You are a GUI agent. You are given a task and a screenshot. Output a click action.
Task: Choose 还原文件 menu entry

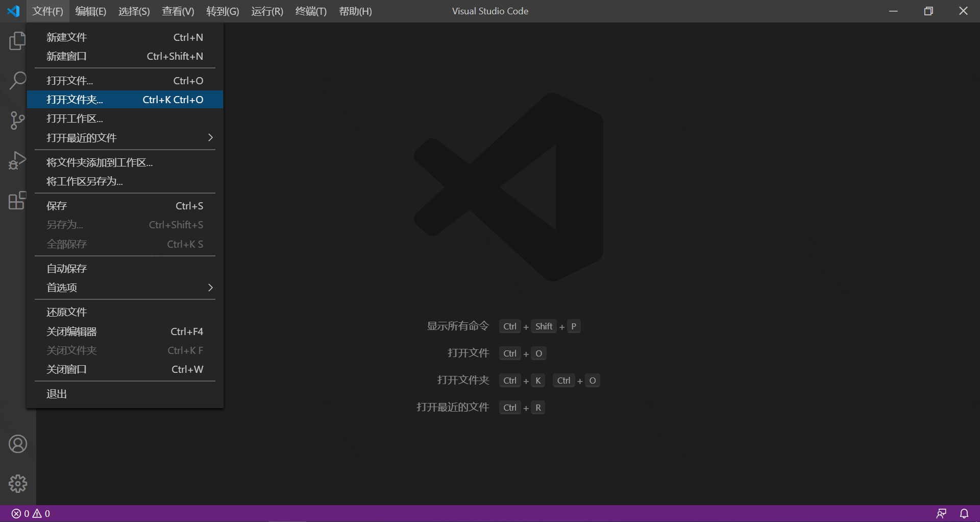(x=125, y=312)
